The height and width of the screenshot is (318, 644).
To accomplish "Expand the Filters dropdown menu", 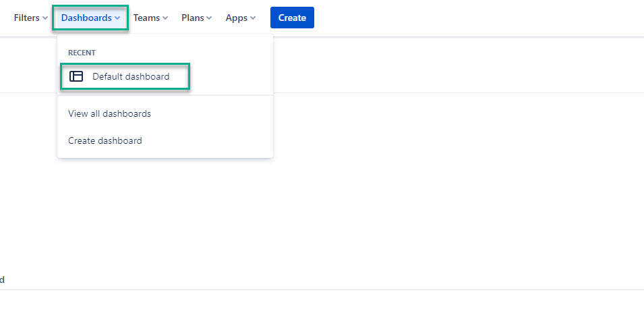I will [x=30, y=18].
